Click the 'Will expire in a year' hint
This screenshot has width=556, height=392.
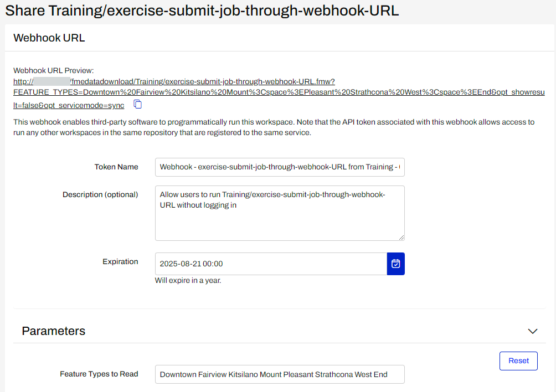click(188, 280)
